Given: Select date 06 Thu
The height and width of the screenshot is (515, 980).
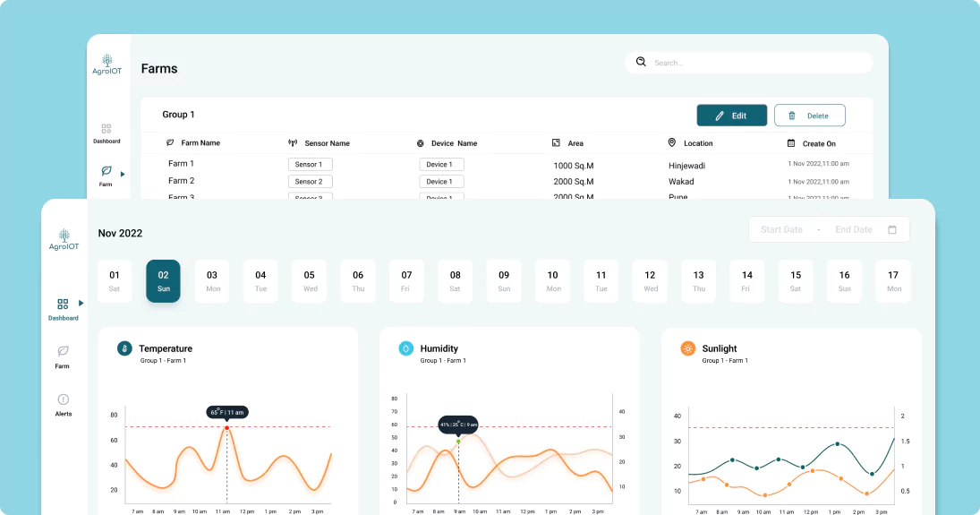Looking at the screenshot, I should pos(358,281).
